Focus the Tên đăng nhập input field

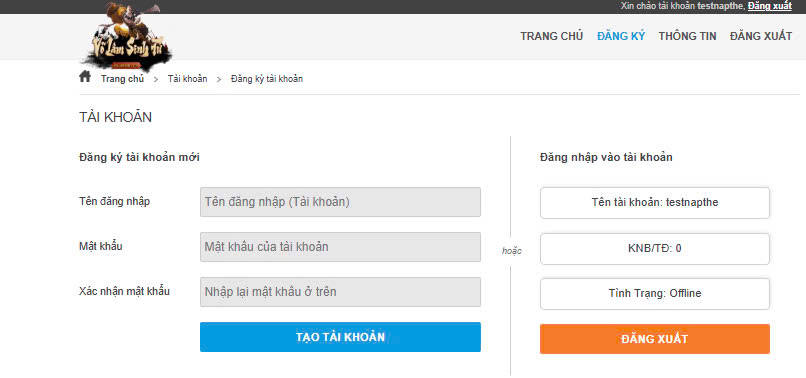point(340,202)
